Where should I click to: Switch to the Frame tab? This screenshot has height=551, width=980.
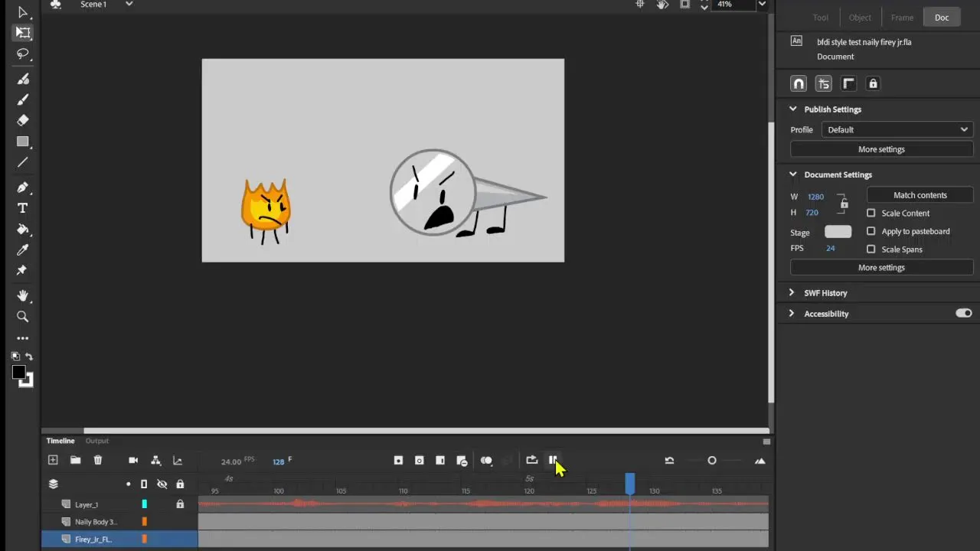click(x=902, y=18)
